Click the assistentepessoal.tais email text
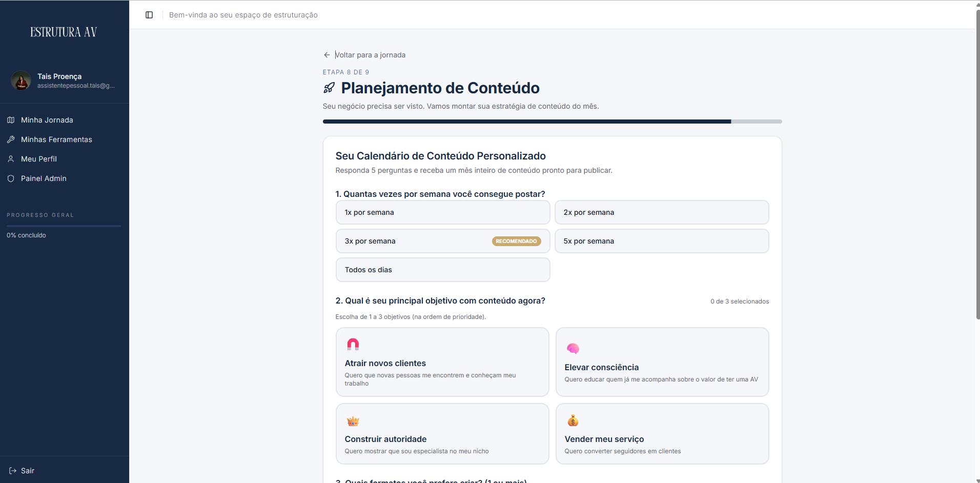980x483 pixels. tap(76, 86)
